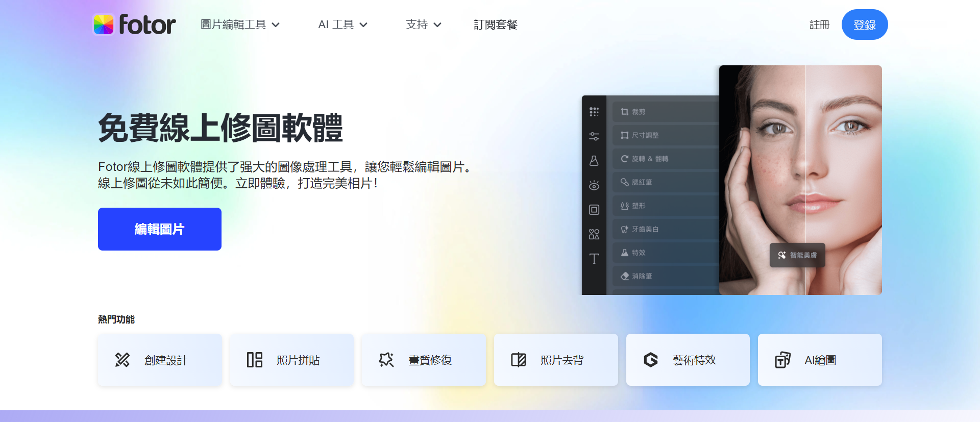This screenshot has width=980, height=422.
Task: Open the 照片去背 feature card
Action: click(x=556, y=360)
